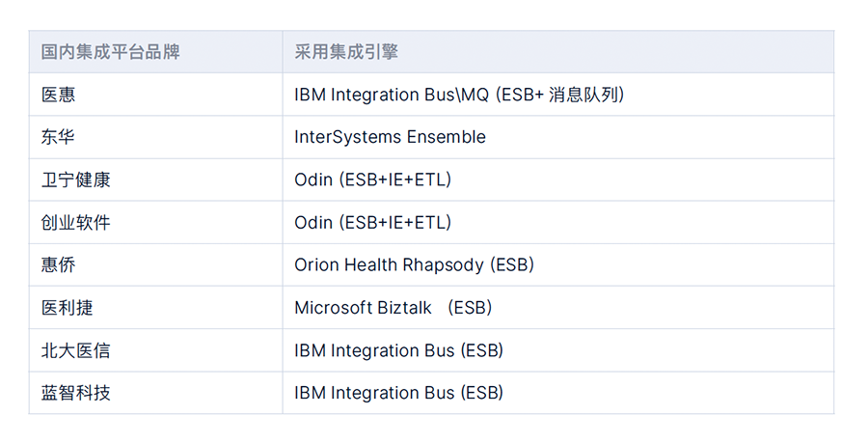Select the 惠侨 brand cell

click(155, 264)
